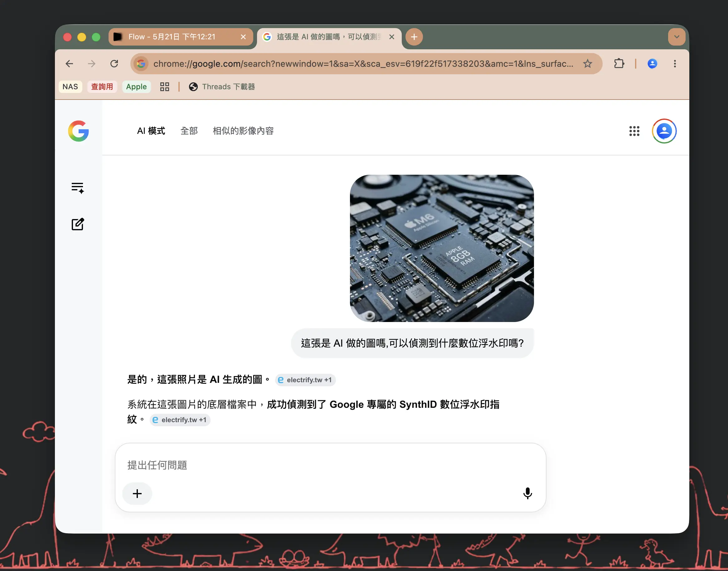Start a new chat with the compose icon
Image resolution: width=728 pixels, height=571 pixels.
pos(78,224)
